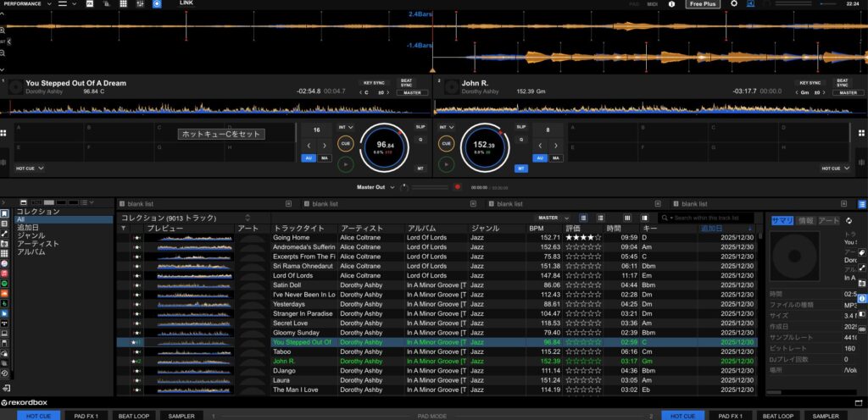Switch to the PAD FX 1 tab, deck 1

point(86,416)
